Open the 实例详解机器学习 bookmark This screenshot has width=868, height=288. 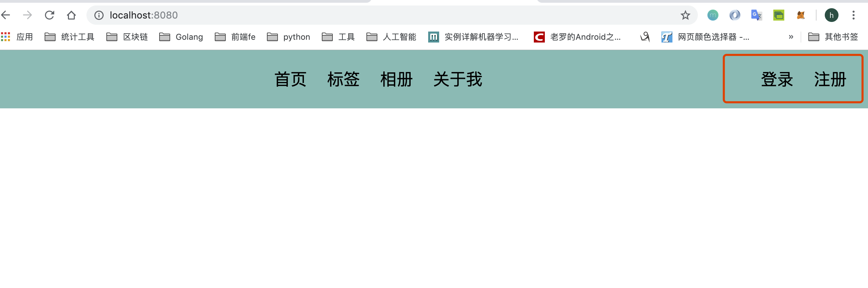[x=473, y=37]
